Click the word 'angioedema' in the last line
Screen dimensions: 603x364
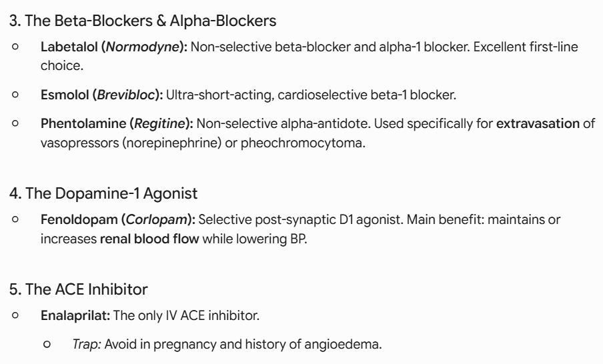point(342,344)
